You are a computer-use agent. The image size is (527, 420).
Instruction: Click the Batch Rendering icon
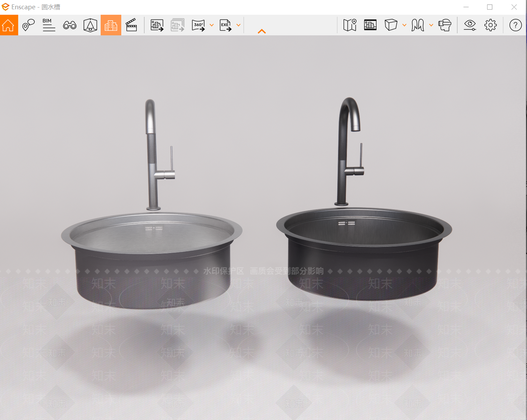178,25
